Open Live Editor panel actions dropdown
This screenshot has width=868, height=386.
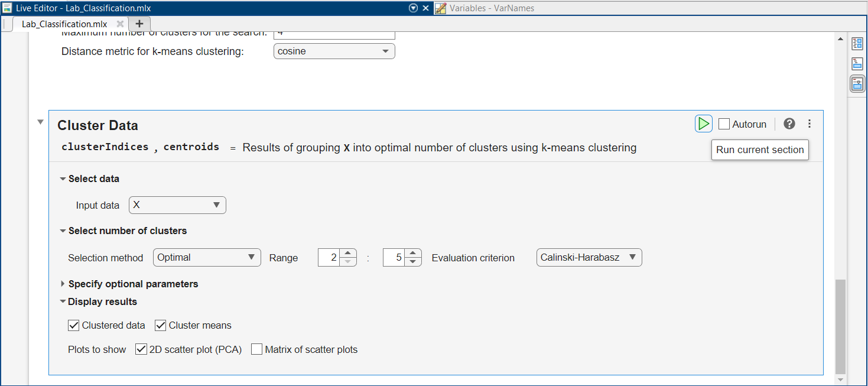(x=413, y=8)
